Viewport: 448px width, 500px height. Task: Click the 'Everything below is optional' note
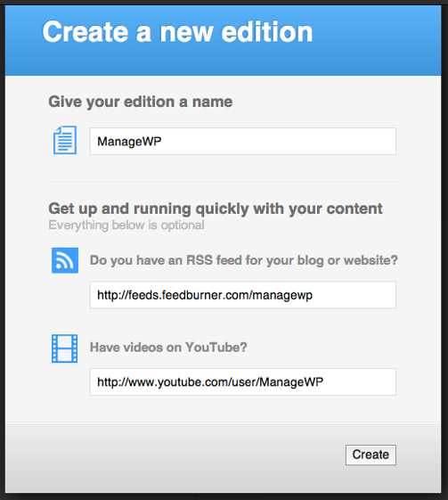click(126, 225)
